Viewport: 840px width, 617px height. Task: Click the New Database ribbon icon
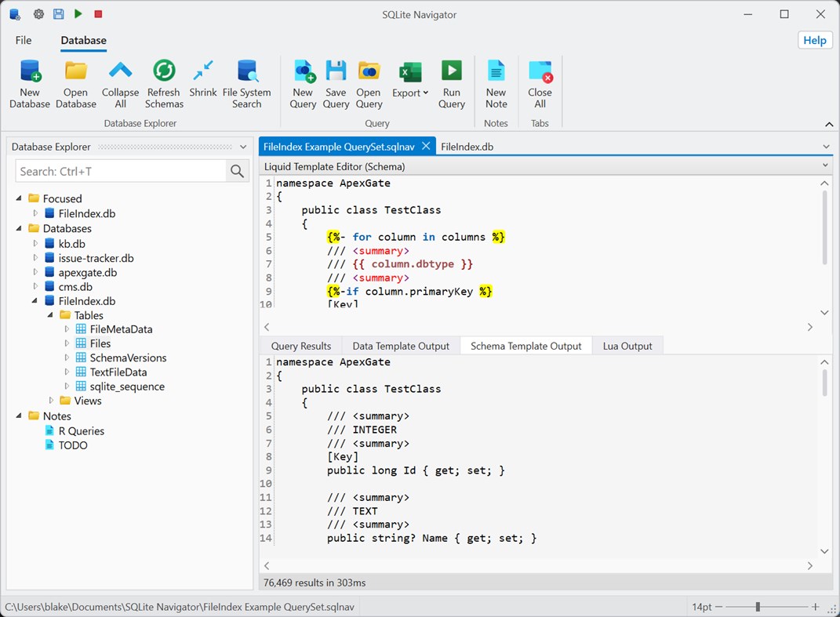click(x=30, y=71)
